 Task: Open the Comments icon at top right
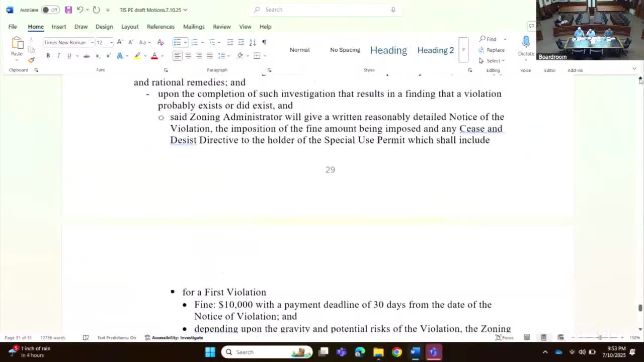pyautogui.click(x=531, y=26)
